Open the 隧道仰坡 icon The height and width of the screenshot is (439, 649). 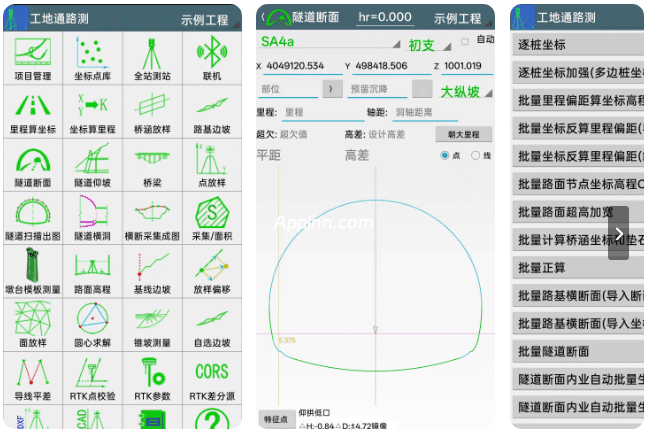click(x=92, y=165)
